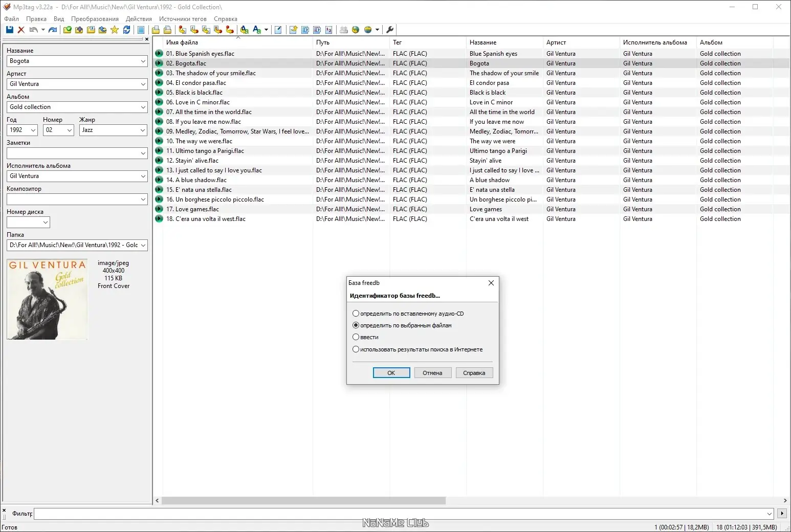This screenshot has width=791, height=532.
Task: Sort by the Имя файла column header
Action: pyautogui.click(x=238, y=42)
